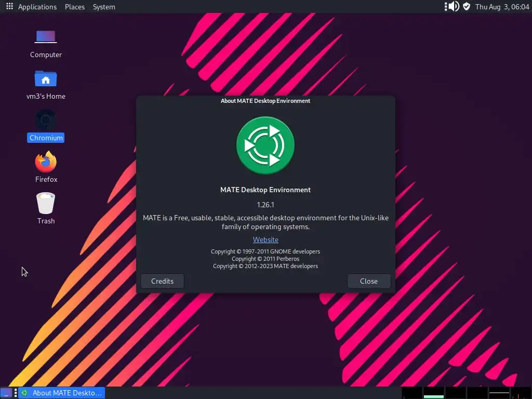
Task: Click the About MATE Desktop Environment dialog title
Action: point(265,101)
